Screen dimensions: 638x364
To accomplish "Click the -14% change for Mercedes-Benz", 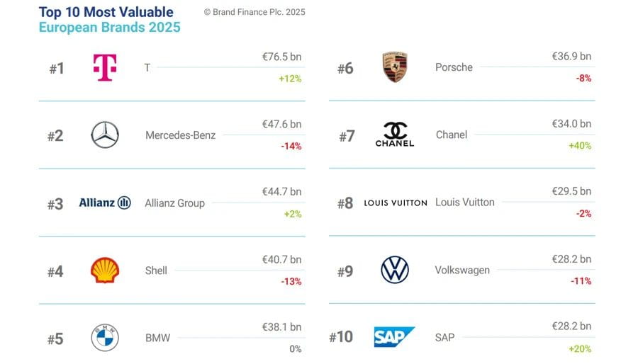I will [x=291, y=147].
